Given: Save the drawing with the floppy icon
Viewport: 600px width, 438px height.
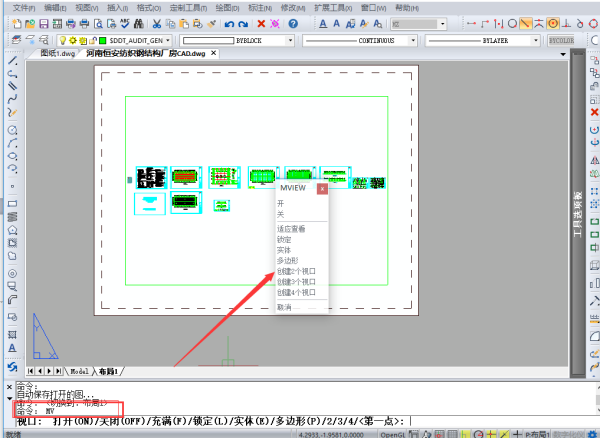Looking at the screenshot, I should [x=44, y=24].
